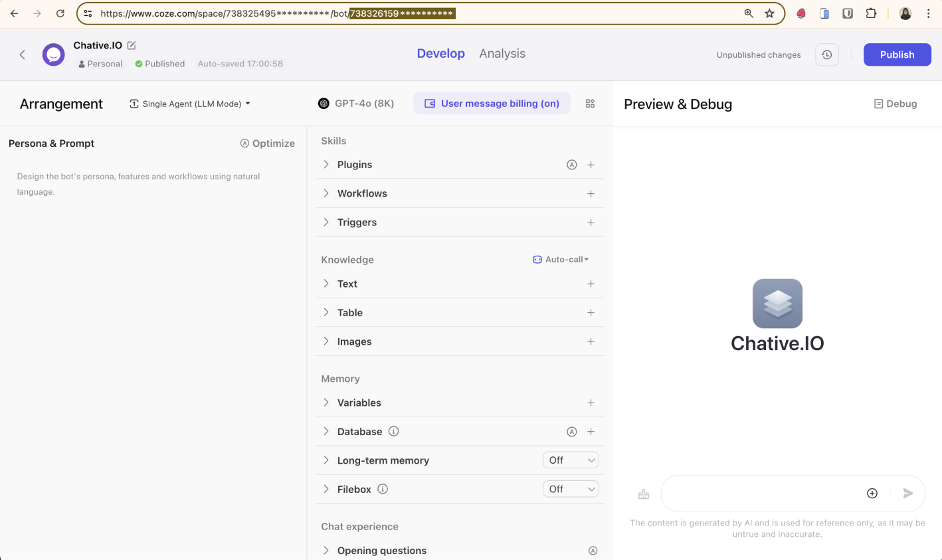Open version history clock icon

point(827,54)
